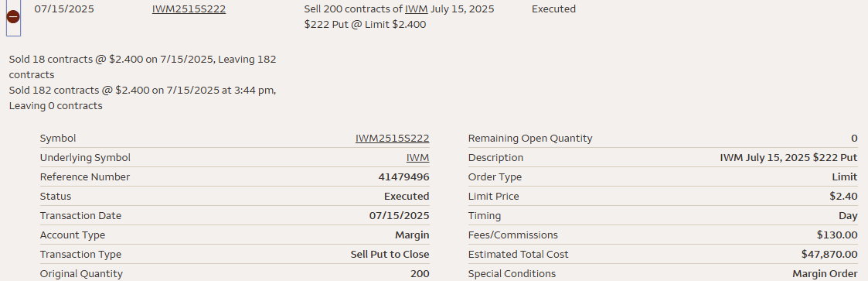The image size is (868, 281).
Task: Click the Remaining Open Quantity value 0
Action: point(855,138)
